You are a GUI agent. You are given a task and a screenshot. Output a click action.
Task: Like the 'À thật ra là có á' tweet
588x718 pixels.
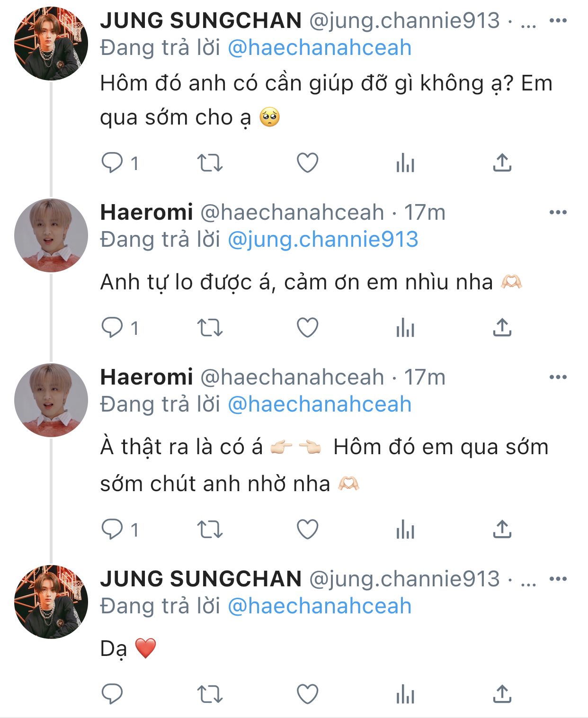click(x=307, y=529)
